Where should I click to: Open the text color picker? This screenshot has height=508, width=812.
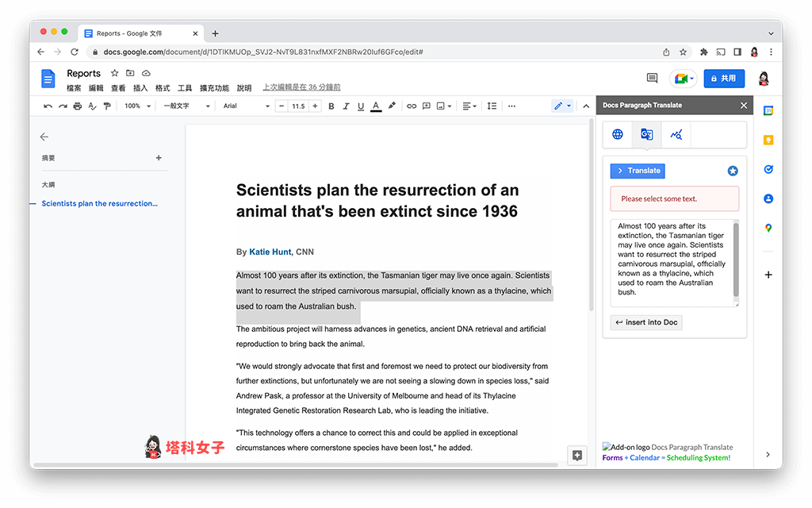(377, 106)
